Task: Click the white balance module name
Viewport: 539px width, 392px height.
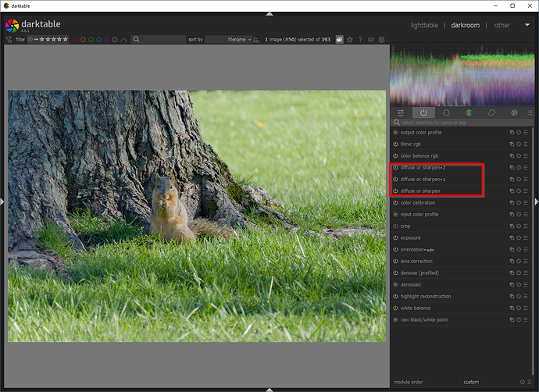Action: tap(416, 308)
